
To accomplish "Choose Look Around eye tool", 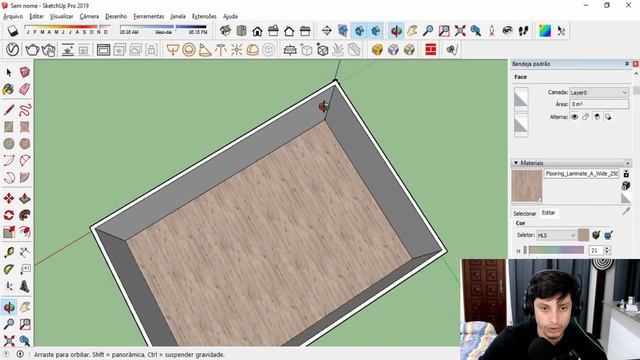I will [x=507, y=31].
